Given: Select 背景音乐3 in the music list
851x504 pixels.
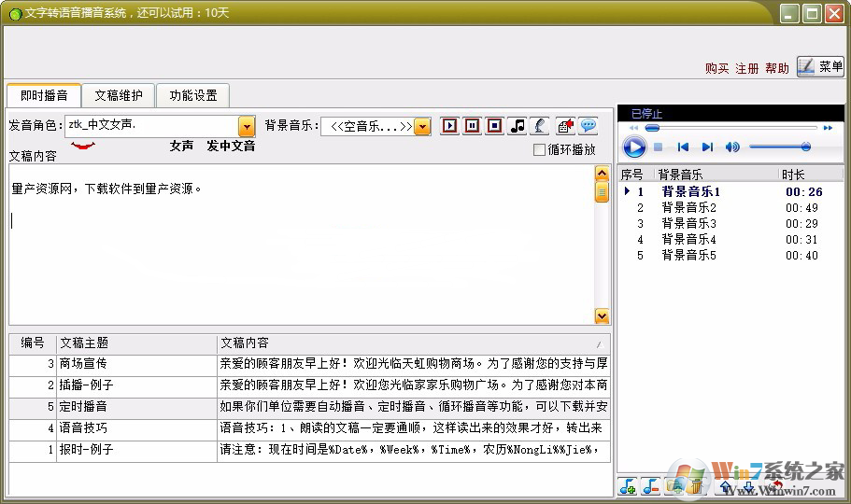Looking at the screenshot, I should pos(730,223).
